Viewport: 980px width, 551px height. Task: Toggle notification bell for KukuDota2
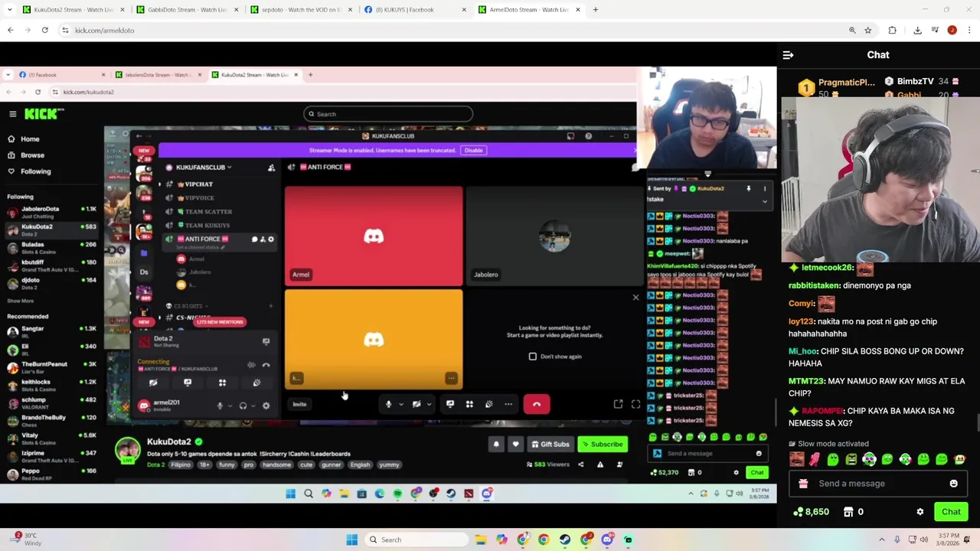pos(496,445)
